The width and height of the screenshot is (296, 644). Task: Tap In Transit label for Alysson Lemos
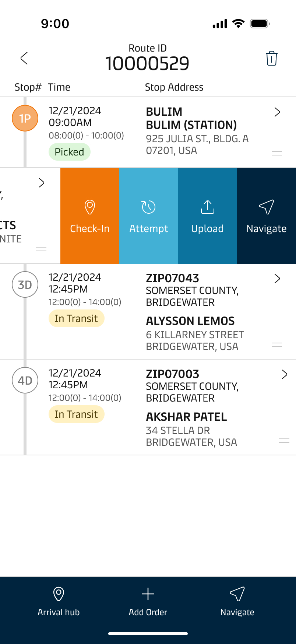[x=76, y=318]
